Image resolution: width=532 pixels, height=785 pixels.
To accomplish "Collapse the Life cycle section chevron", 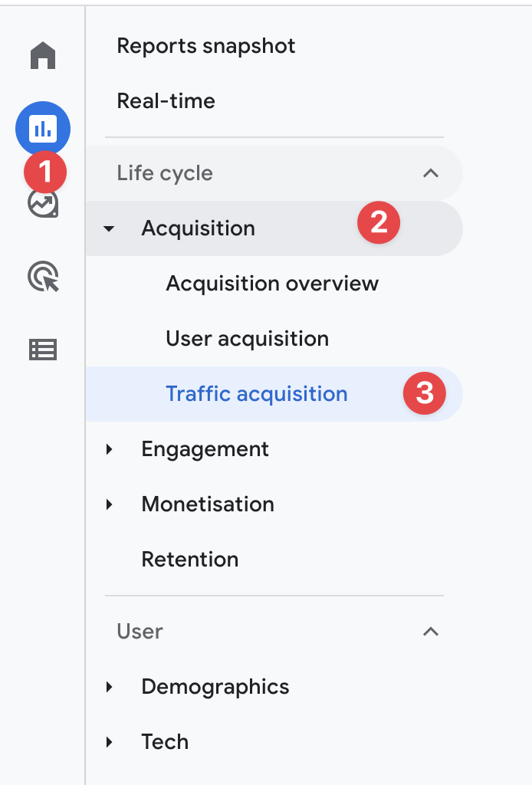I will click(430, 173).
